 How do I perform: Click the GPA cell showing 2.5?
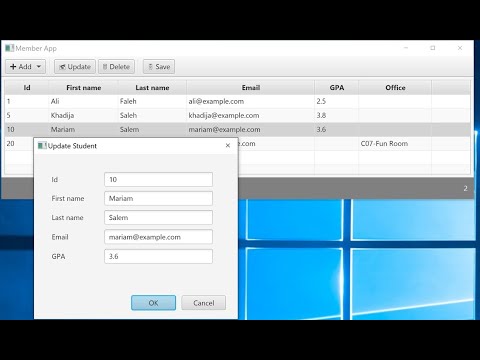(x=336, y=101)
